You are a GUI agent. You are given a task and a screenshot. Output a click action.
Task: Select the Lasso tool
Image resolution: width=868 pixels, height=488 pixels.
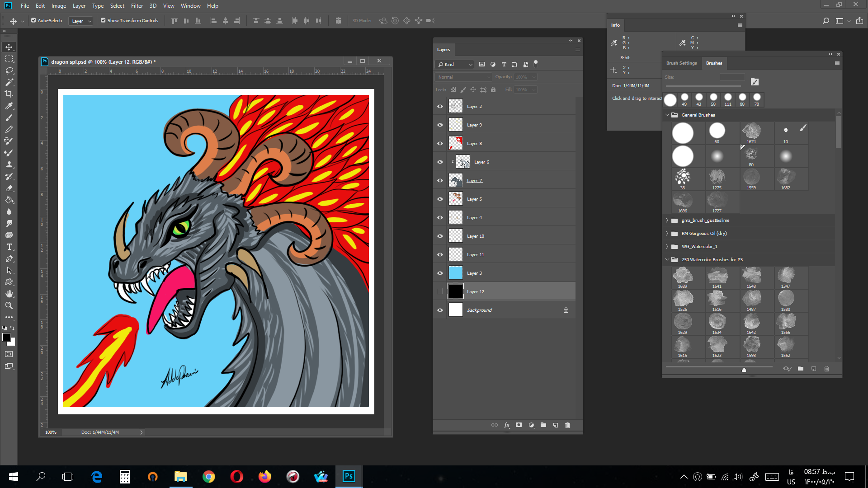9,70
